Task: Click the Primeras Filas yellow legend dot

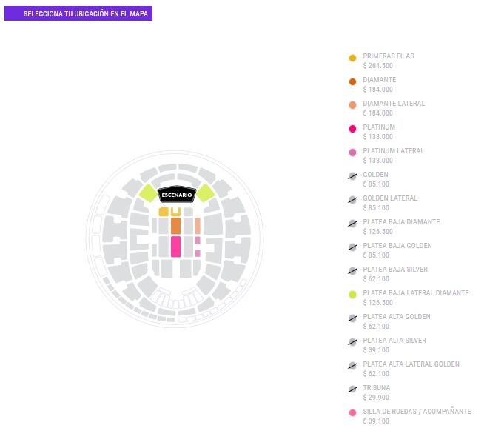Action: coord(352,58)
